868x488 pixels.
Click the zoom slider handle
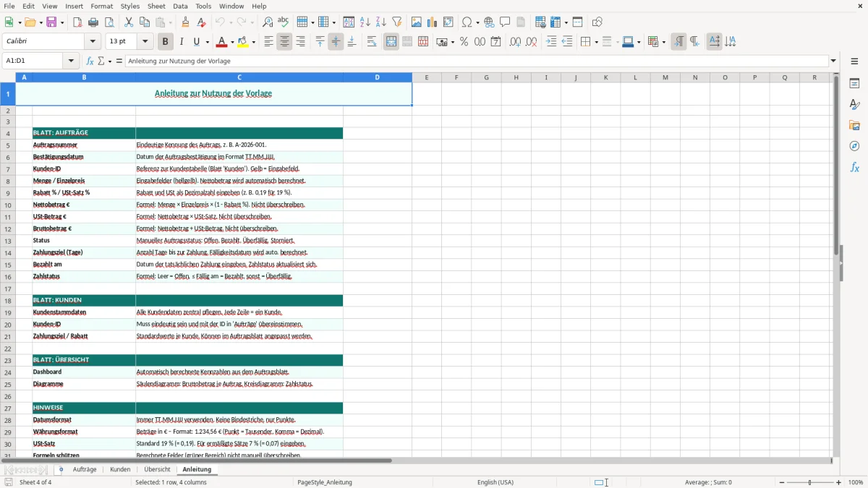(809, 482)
